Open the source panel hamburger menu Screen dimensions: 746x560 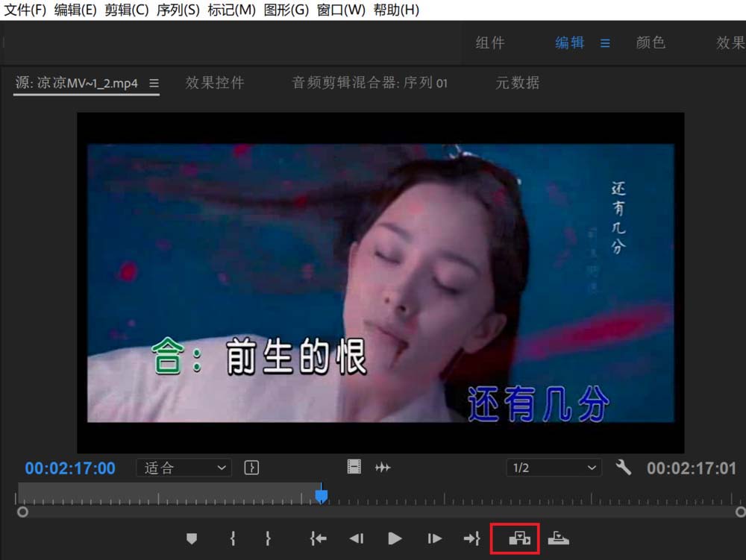click(153, 84)
